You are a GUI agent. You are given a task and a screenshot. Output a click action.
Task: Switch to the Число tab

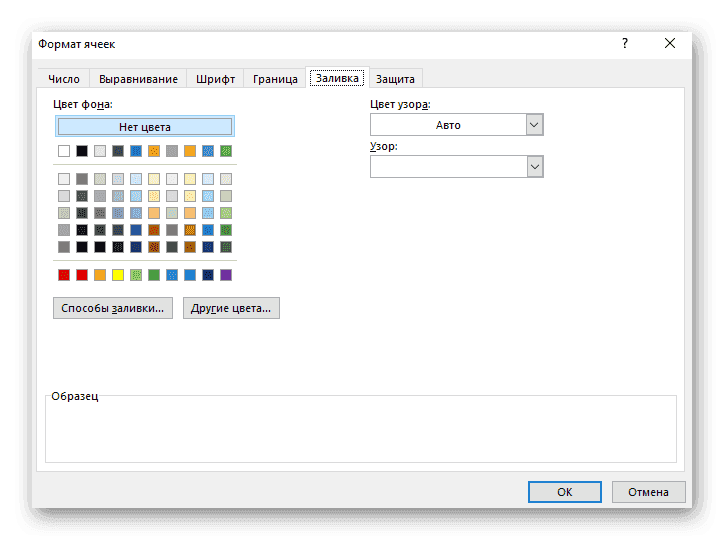pyautogui.click(x=64, y=79)
